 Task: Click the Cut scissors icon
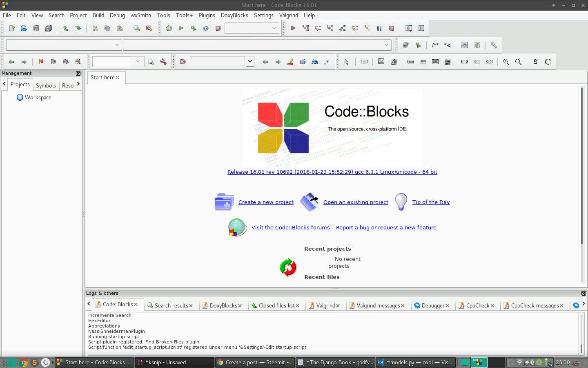[x=95, y=28]
